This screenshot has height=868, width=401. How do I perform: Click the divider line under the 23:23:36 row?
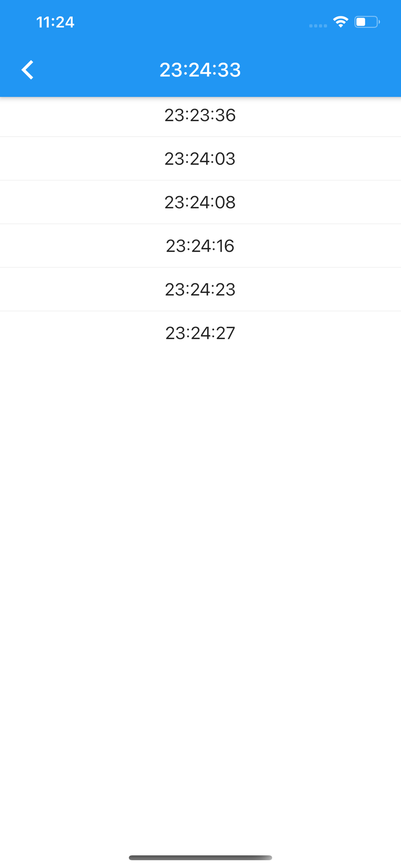click(x=200, y=137)
